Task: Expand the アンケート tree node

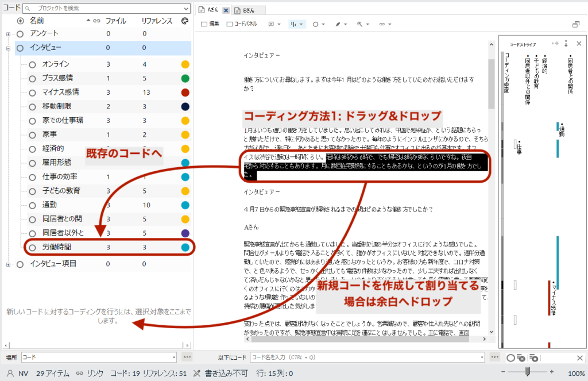Action: coord(8,34)
